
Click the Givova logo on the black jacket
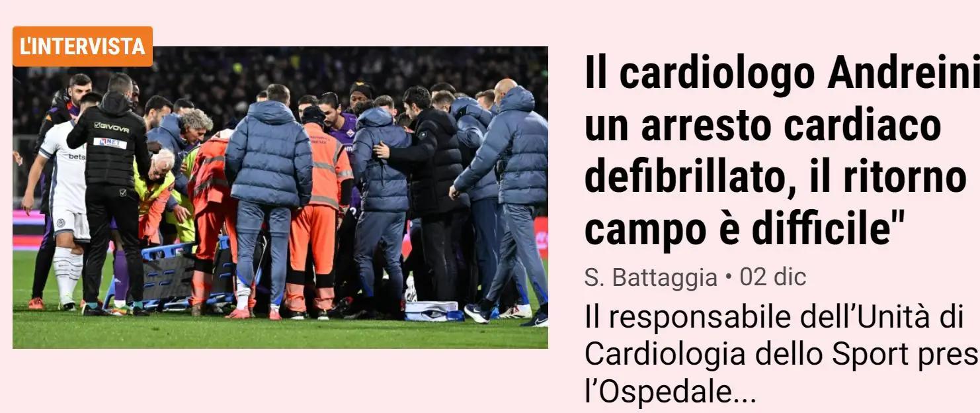(111, 126)
